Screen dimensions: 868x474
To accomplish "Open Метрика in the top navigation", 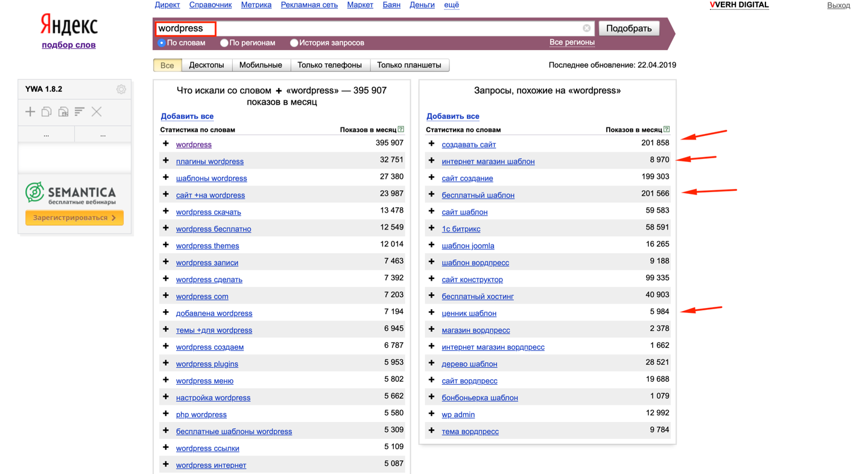I will click(256, 5).
